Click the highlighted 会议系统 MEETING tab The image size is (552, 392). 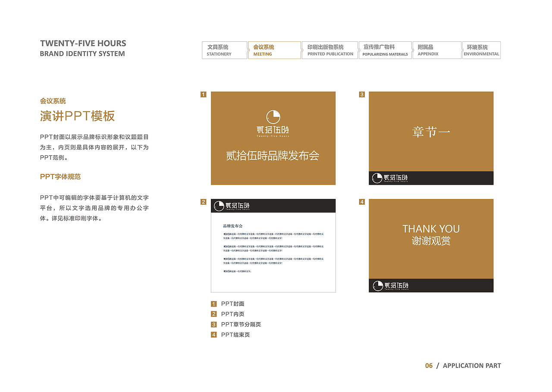click(x=274, y=50)
